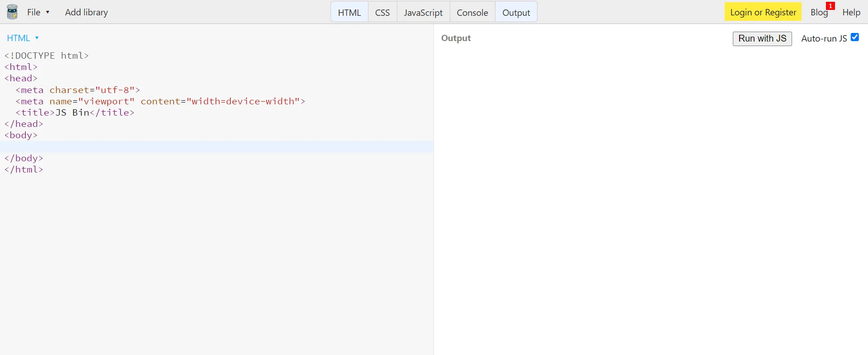Place cursor on empty highlighted body line
Viewport: 868px width, 355px height.
point(217,147)
